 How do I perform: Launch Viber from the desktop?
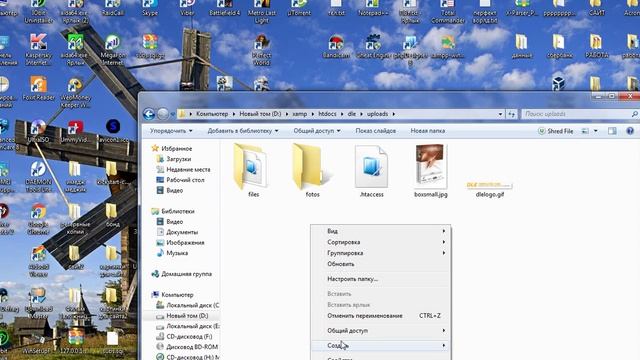click(x=187, y=8)
